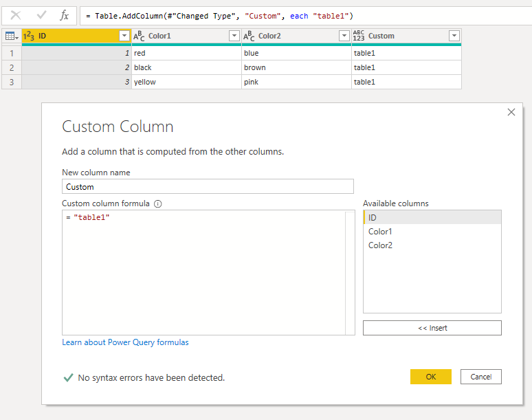Open the Color1 column filter dropdown
Image resolution: width=532 pixels, height=420 pixels.
[234, 36]
